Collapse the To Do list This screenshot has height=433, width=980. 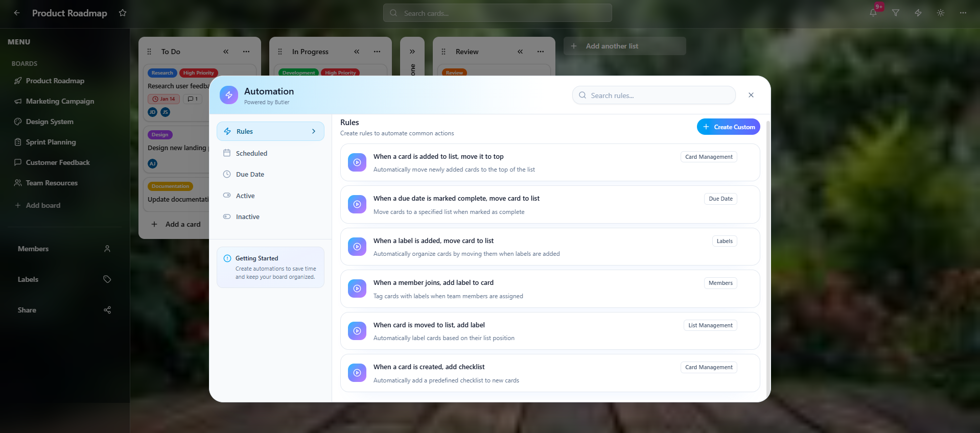point(226,52)
